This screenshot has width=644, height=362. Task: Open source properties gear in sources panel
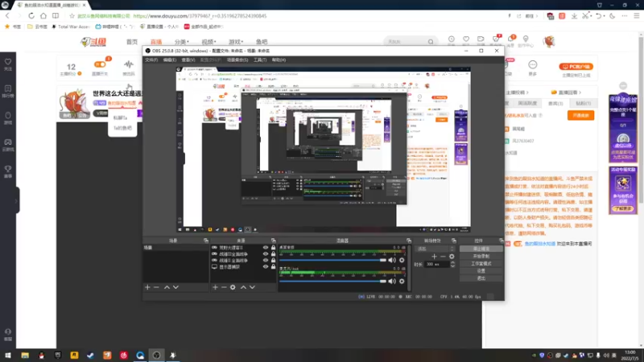point(233,287)
